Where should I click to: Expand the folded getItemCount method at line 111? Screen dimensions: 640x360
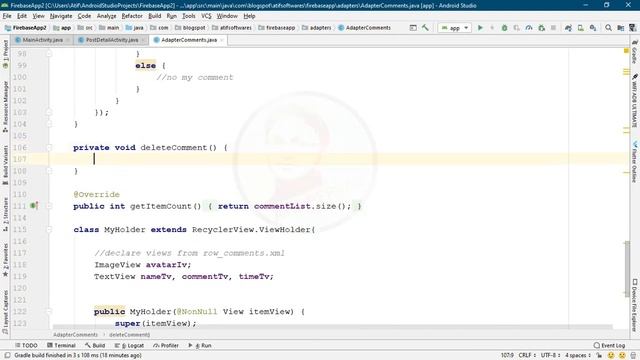pos(49,206)
